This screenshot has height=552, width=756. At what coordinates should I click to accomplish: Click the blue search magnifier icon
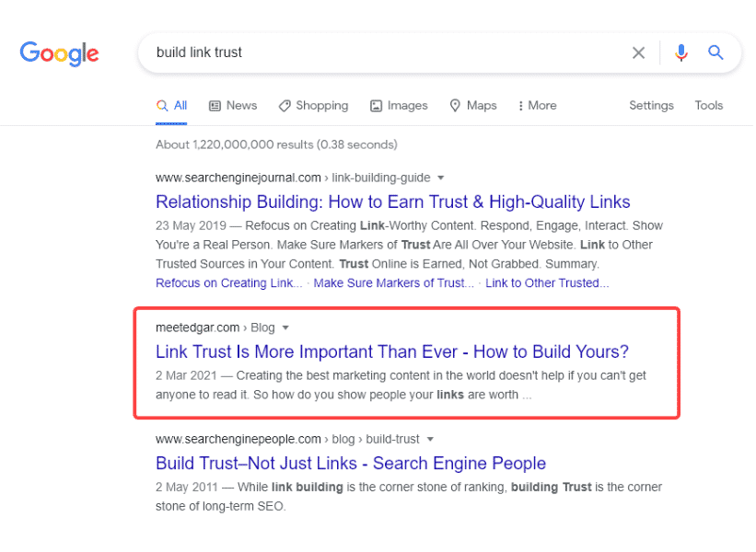click(x=715, y=53)
